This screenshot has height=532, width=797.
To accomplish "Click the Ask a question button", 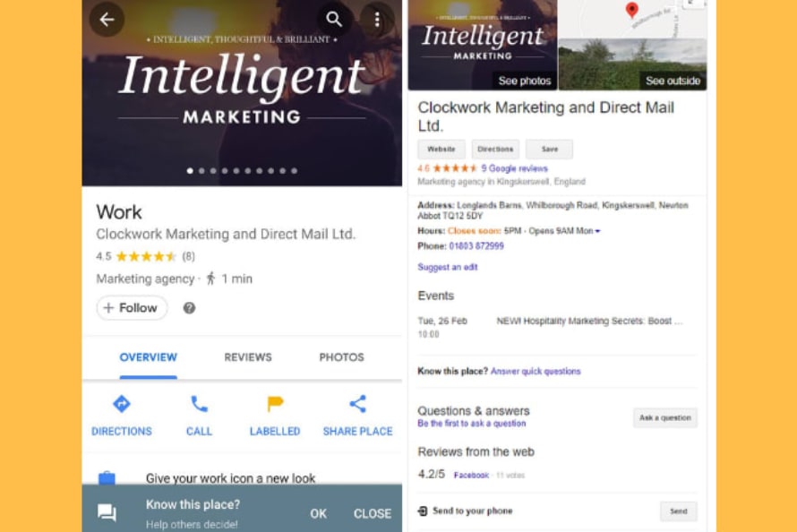I will [x=664, y=418].
